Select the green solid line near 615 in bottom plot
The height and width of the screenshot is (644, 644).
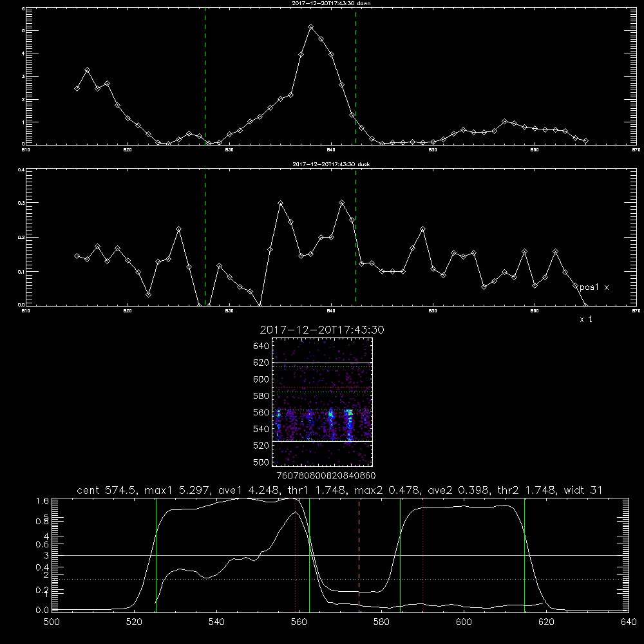[x=524, y=554]
